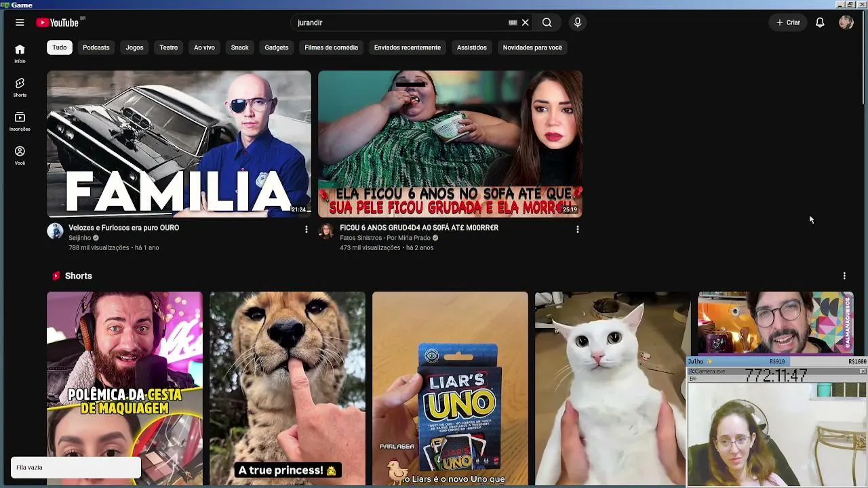The image size is (868, 488).
Task: Select the Filmes de comédia chip
Action: tap(331, 47)
